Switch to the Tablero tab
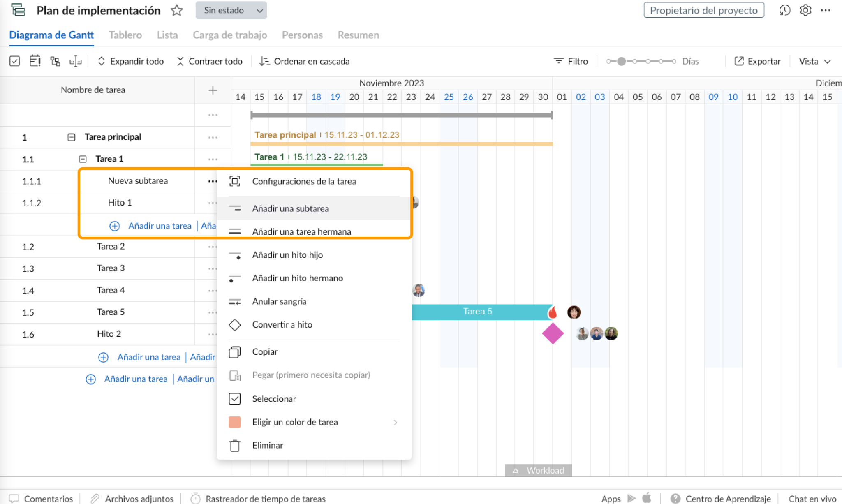The height and width of the screenshot is (504, 842). point(125,35)
